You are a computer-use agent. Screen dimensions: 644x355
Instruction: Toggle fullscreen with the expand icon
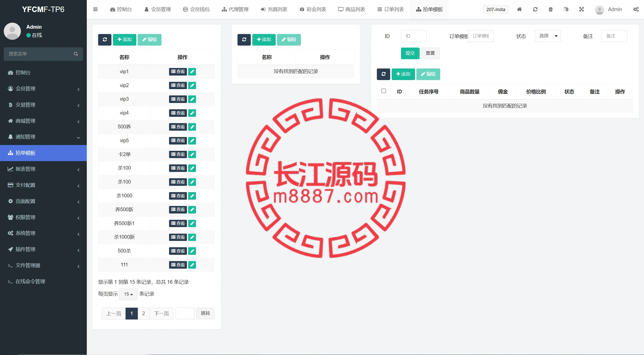[x=581, y=9]
